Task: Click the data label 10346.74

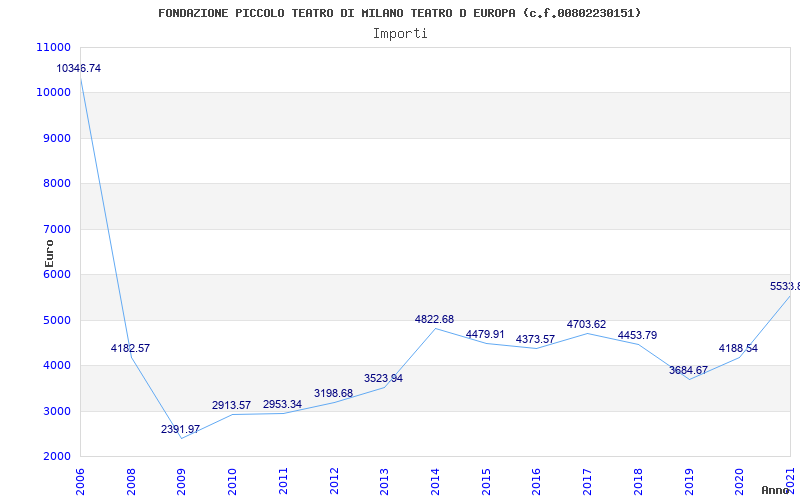Action: 79,68
